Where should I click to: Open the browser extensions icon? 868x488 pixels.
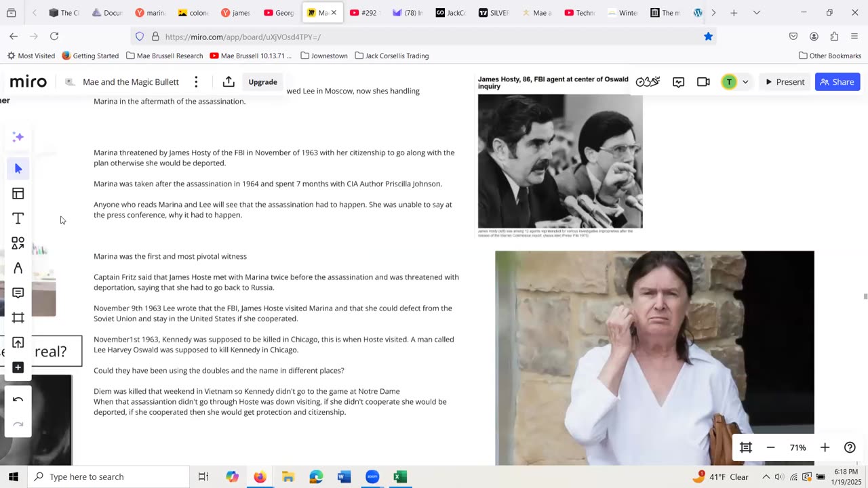coord(834,37)
